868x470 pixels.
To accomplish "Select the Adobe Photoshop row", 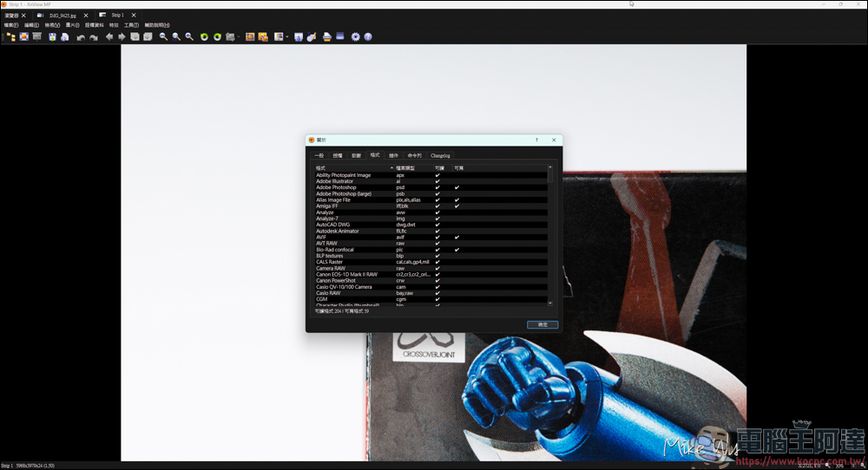I will tap(431, 187).
